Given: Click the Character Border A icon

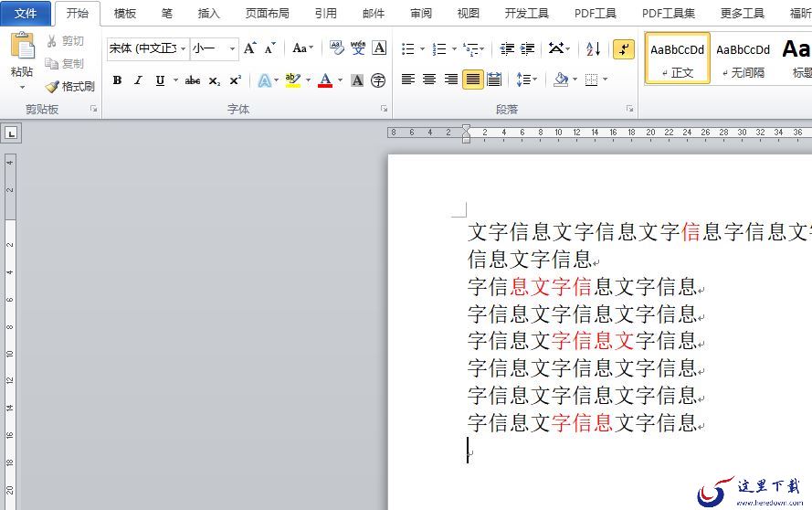Looking at the screenshot, I should coord(379,48).
